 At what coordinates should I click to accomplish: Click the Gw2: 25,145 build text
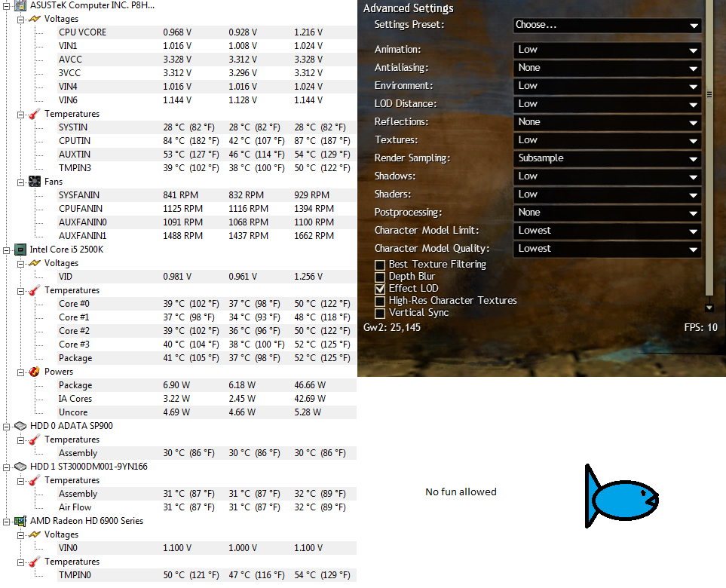tap(392, 328)
